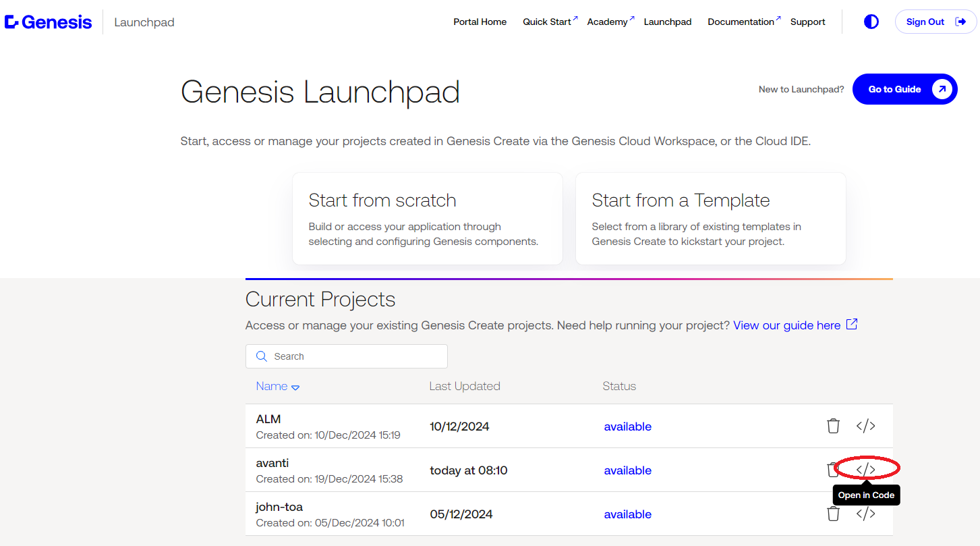Image resolution: width=980 pixels, height=546 pixels.
Task: Click the available status of ALM
Action: pyautogui.click(x=627, y=427)
